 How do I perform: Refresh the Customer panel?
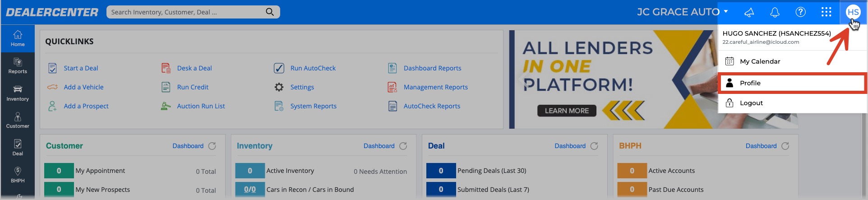(212, 146)
